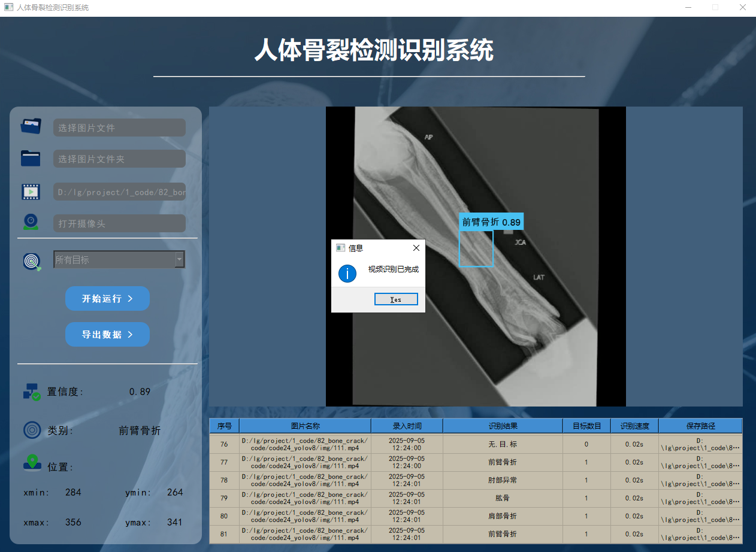Click the 导出数据 button
This screenshot has width=756, height=552.
[107, 334]
